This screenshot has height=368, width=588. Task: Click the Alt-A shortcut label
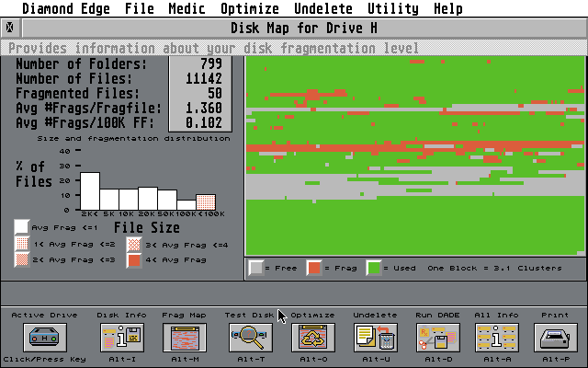coord(497,360)
